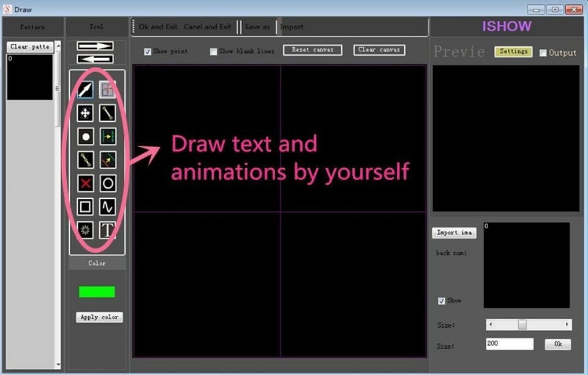Select the Pen drawing tool
This screenshot has height=375, width=588.
tap(85, 89)
